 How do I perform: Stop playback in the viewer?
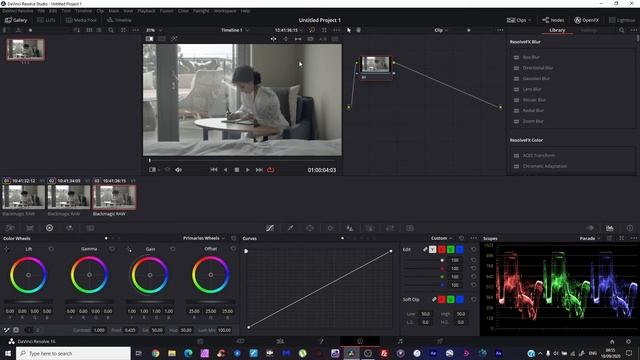coord(237,170)
